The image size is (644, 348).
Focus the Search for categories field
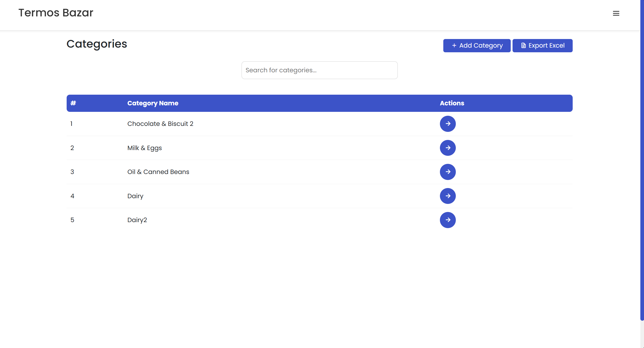319,70
